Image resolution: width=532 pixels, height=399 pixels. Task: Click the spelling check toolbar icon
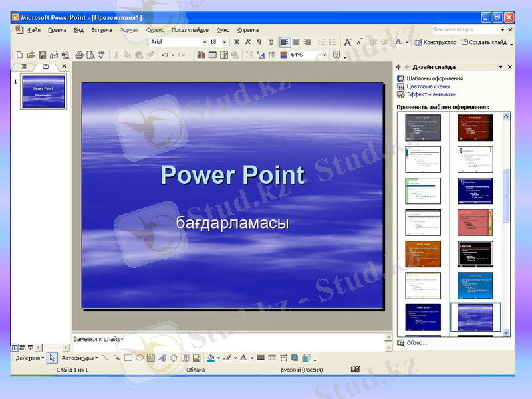pos(101,56)
